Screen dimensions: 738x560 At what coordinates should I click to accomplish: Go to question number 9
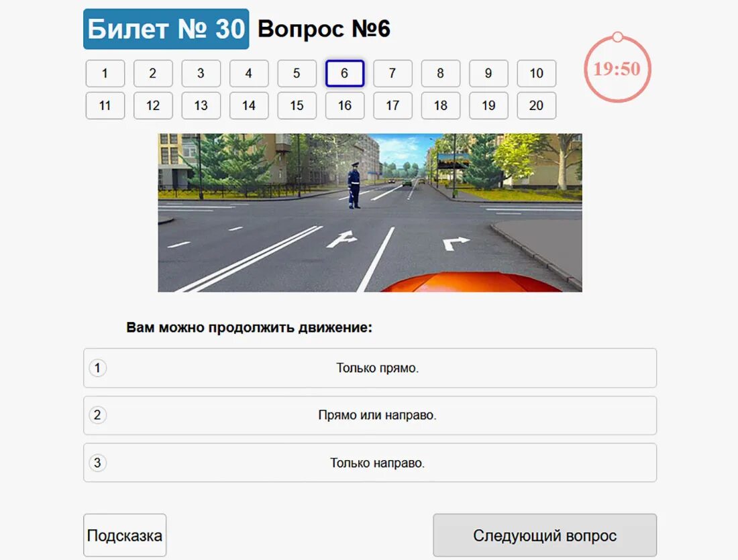tap(488, 73)
